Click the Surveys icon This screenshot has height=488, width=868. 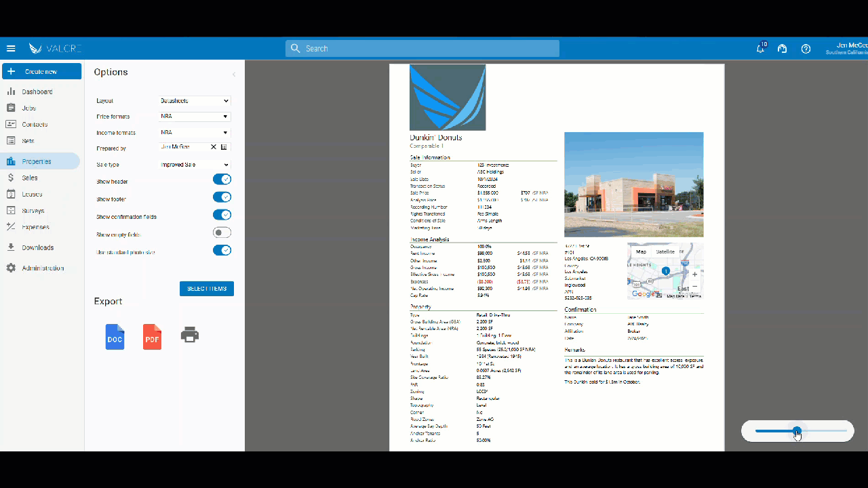(x=11, y=211)
